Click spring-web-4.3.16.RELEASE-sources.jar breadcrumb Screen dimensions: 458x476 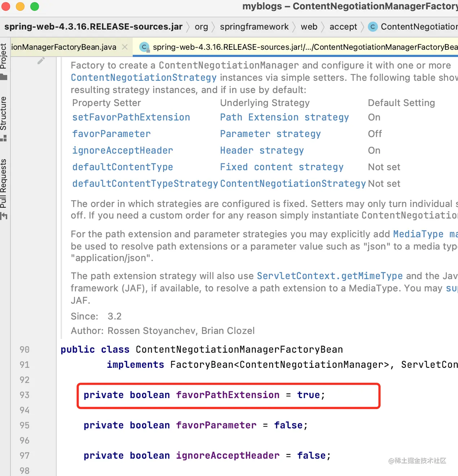click(93, 27)
